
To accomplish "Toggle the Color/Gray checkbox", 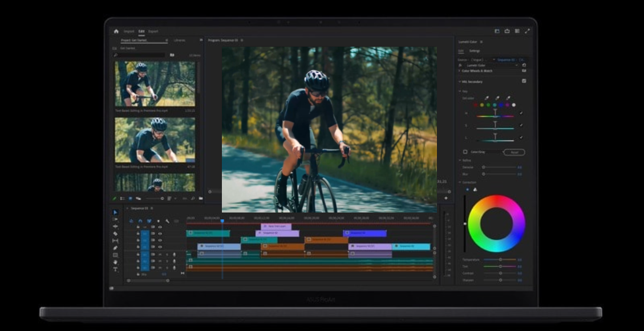I will [465, 152].
